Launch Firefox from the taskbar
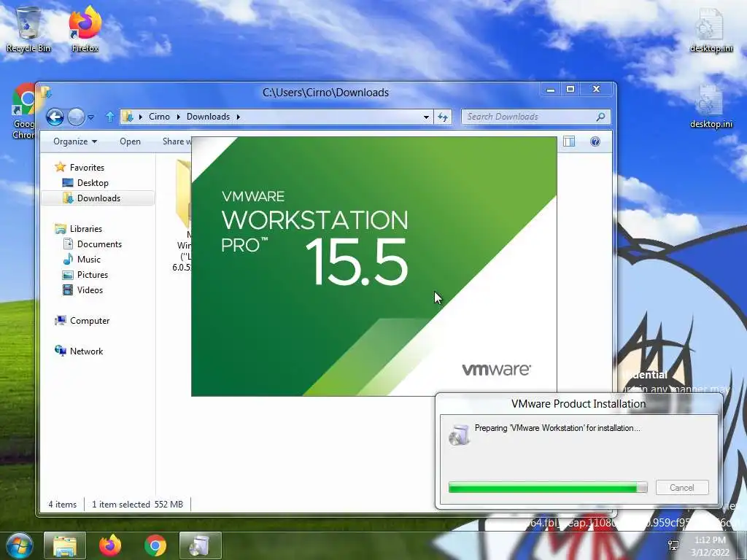Viewport: 747px width, 560px height. (x=110, y=545)
